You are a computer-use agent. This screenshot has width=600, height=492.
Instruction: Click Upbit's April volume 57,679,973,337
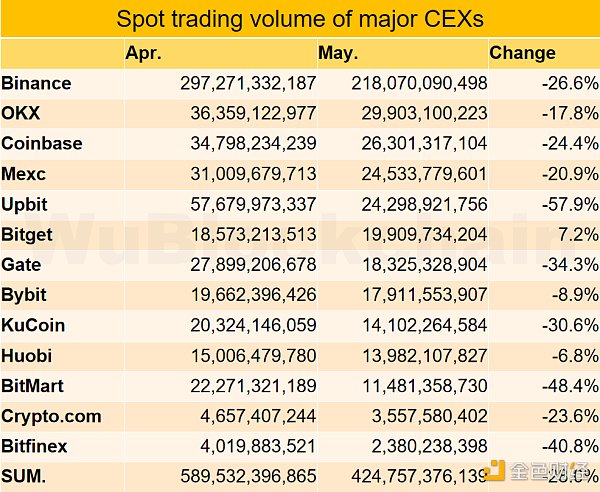point(249,204)
